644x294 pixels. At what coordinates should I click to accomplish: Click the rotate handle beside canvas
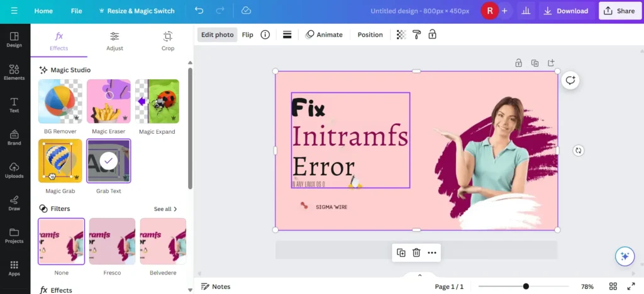579,151
